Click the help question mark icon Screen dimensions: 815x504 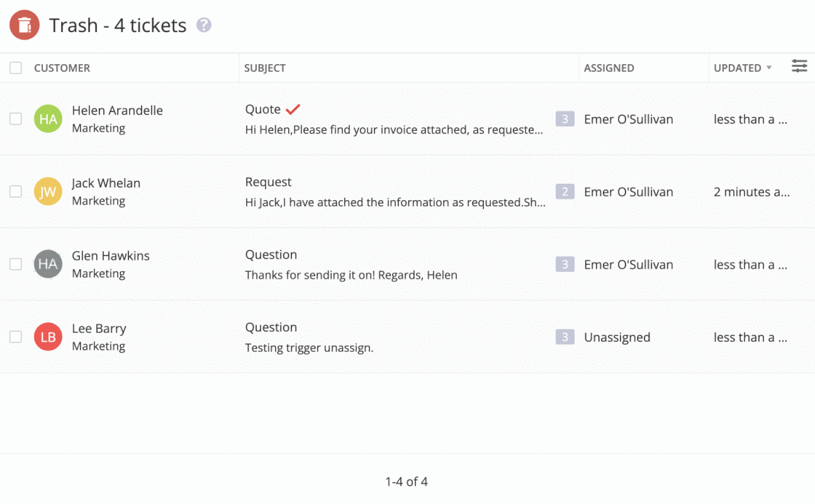tap(204, 25)
